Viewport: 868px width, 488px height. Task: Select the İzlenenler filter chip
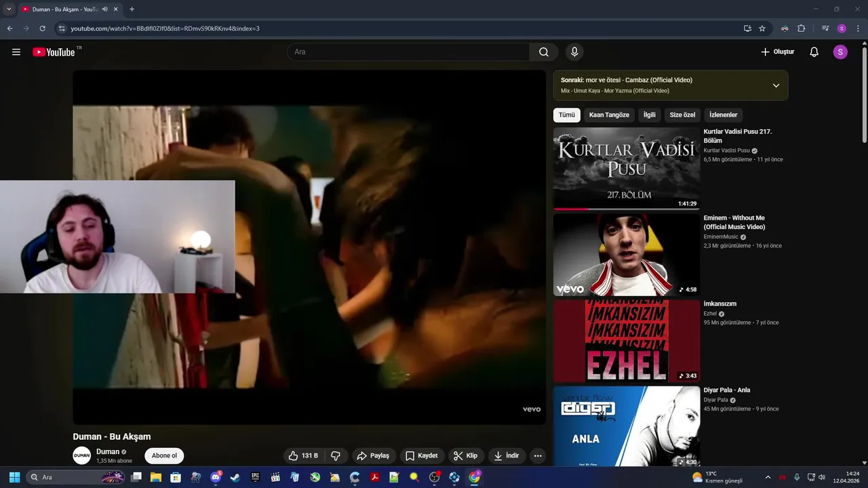point(724,115)
